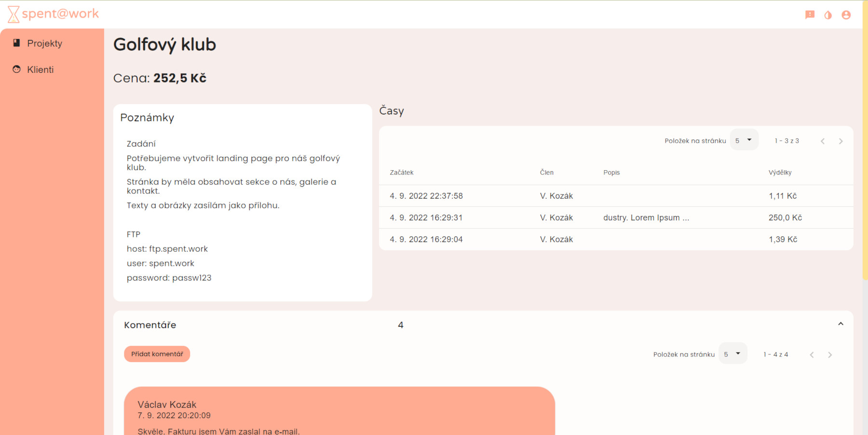Select the time entry 4. 9. 2022 16:29:04

[x=616, y=239]
